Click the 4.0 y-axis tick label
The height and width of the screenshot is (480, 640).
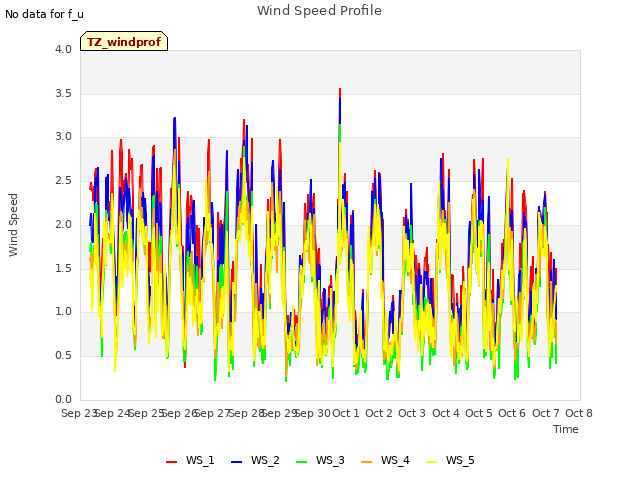[x=63, y=49]
